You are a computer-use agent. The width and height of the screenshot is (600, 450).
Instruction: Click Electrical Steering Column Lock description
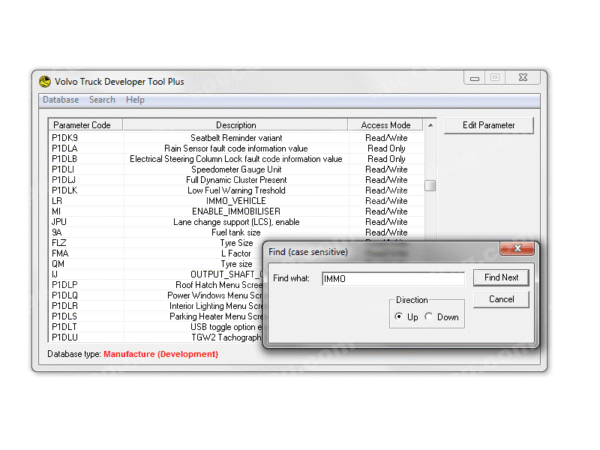coord(236,159)
